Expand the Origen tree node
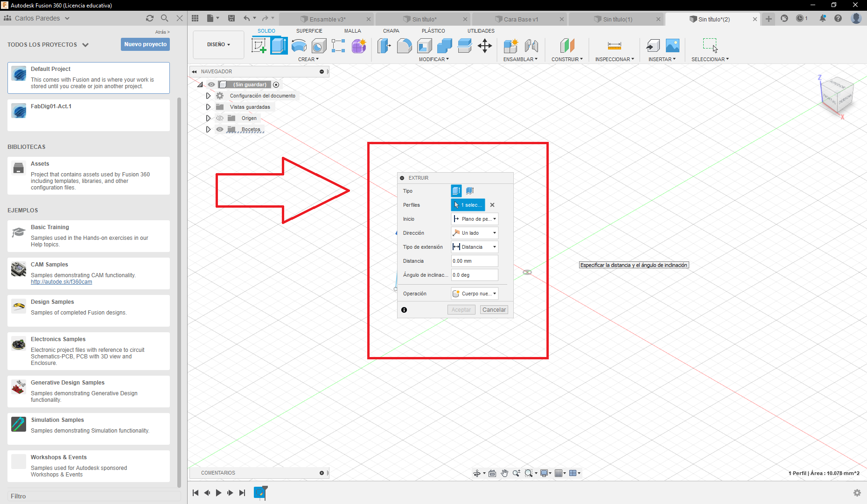This screenshot has height=504, width=867. click(208, 118)
